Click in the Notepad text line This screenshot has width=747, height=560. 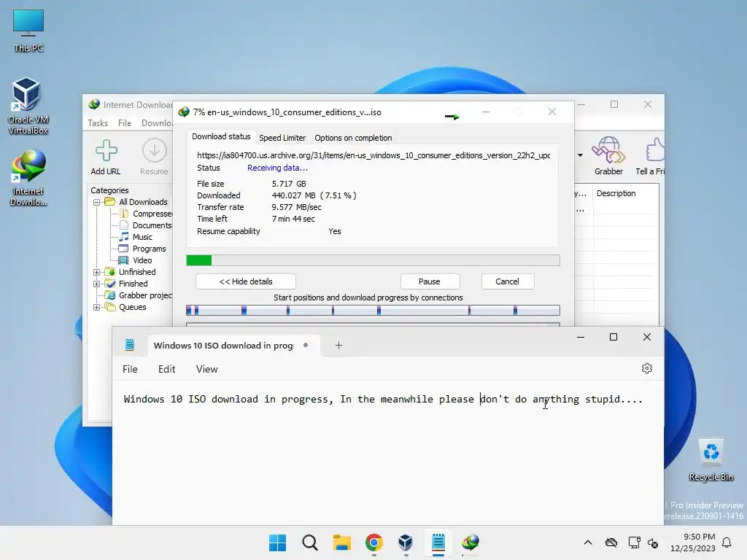383,399
